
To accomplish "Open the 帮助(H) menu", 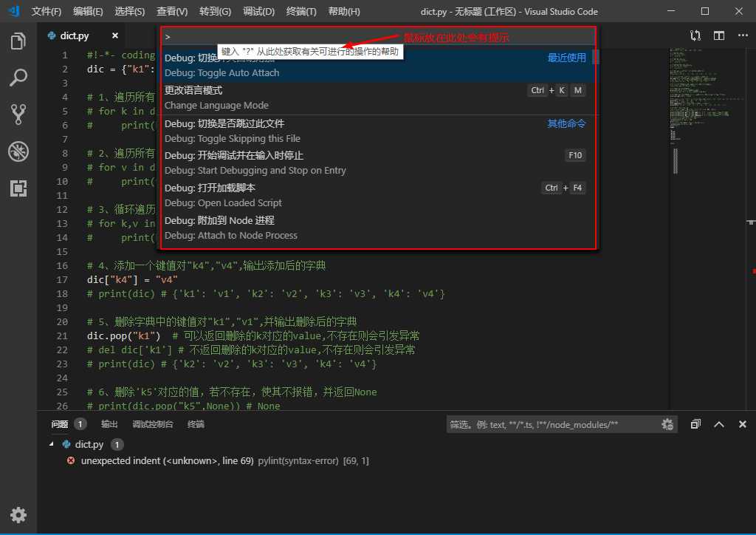I will click(x=344, y=11).
